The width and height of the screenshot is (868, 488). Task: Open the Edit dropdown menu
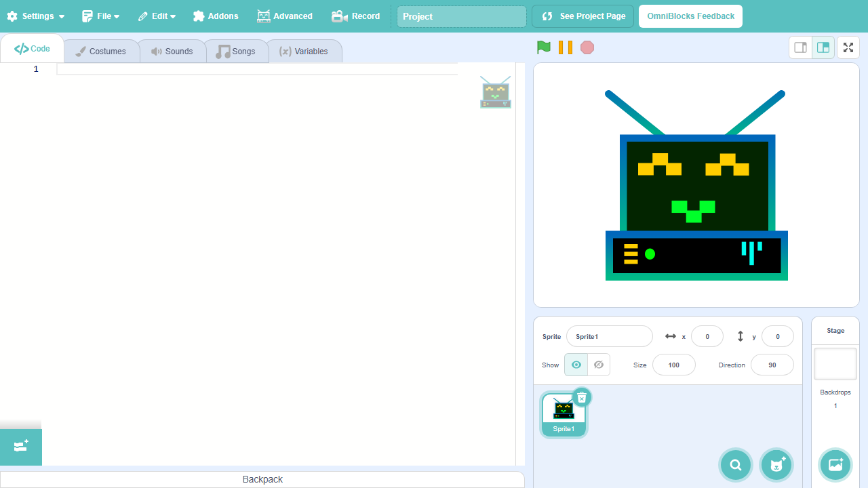(157, 16)
